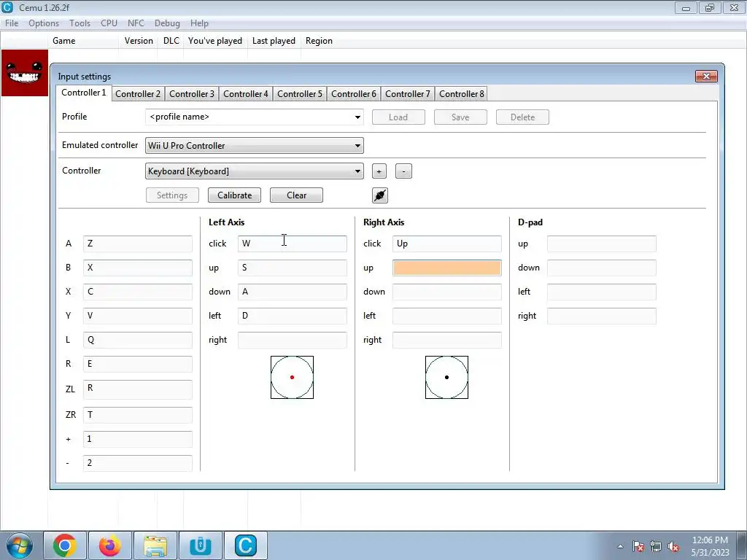
Task: Click the ZL mapping field
Action: [138, 389]
